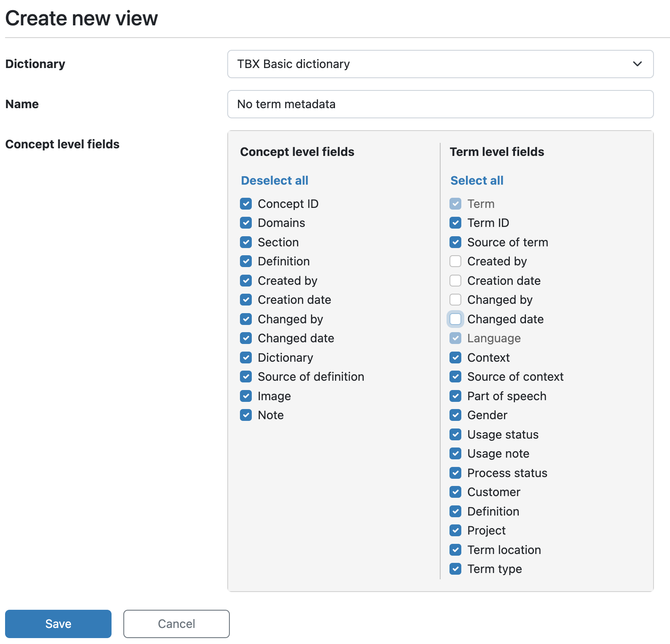Image resolution: width=670 pixels, height=644 pixels.
Task: Toggle off the Usage status checkbox
Action: [455, 434]
